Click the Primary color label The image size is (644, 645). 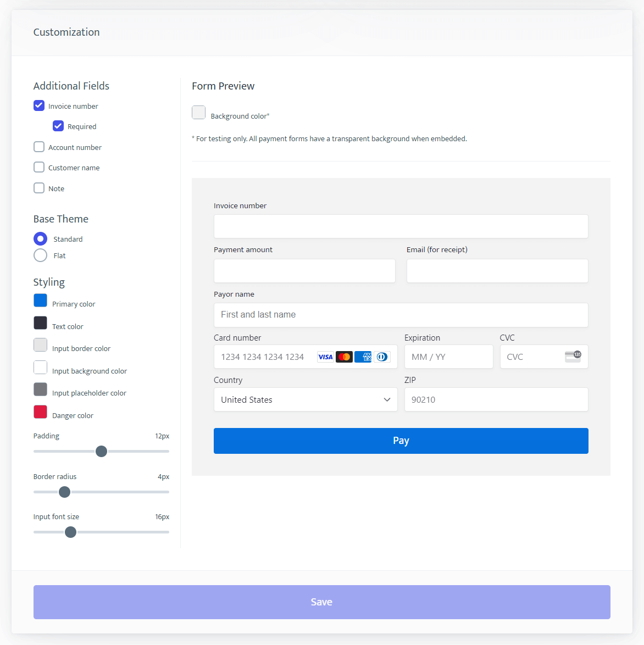(74, 304)
